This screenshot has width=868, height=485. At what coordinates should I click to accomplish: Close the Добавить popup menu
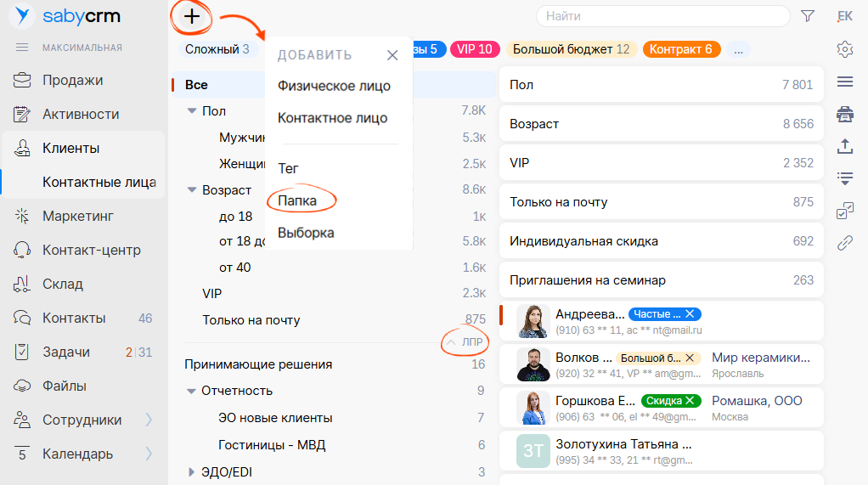pyautogui.click(x=392, y=55)
